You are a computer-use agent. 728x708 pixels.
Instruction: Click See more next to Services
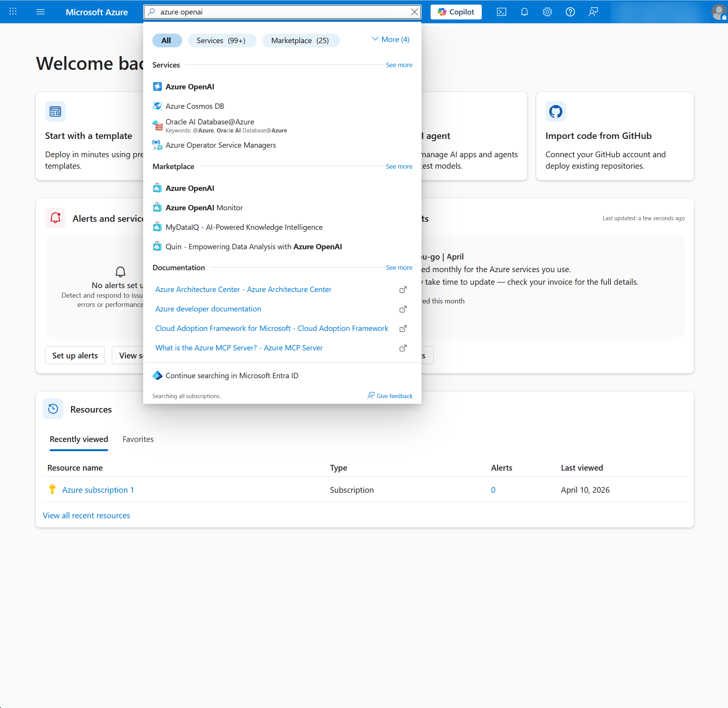(399, 65)
